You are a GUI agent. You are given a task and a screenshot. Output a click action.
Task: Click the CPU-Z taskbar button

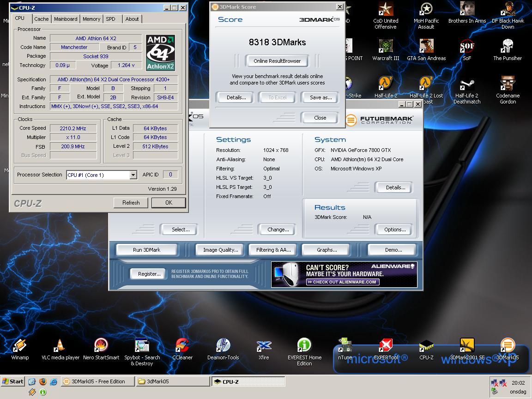(248, 382)
